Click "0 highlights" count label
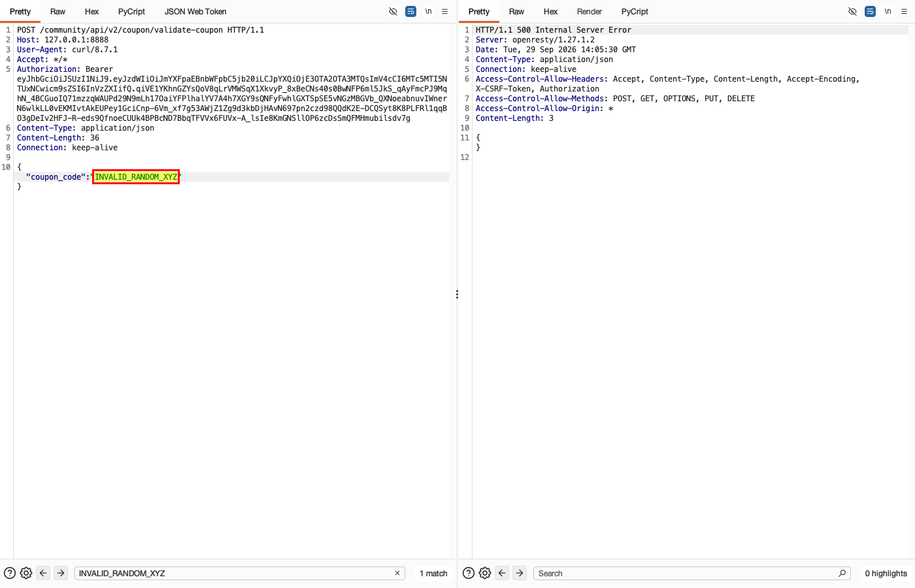 pos(886,573)
